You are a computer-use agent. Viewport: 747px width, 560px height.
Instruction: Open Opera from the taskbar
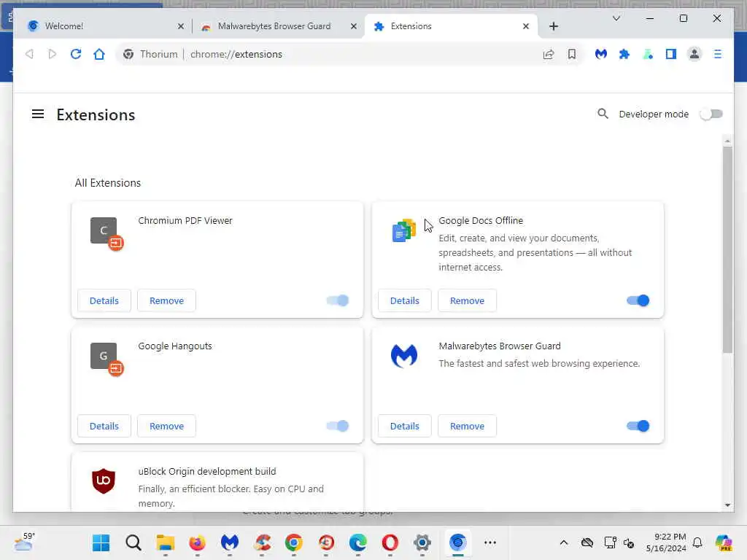point(390,542)
